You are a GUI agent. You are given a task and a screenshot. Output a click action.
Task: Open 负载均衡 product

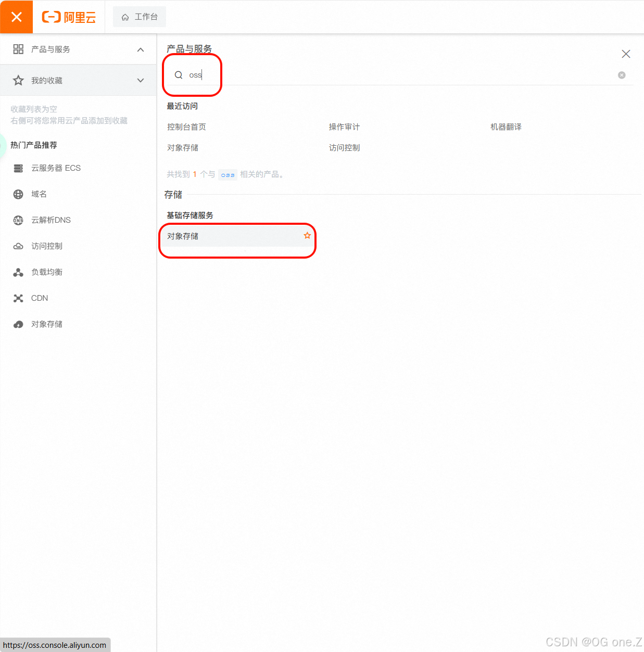click(x=47, y=272)
